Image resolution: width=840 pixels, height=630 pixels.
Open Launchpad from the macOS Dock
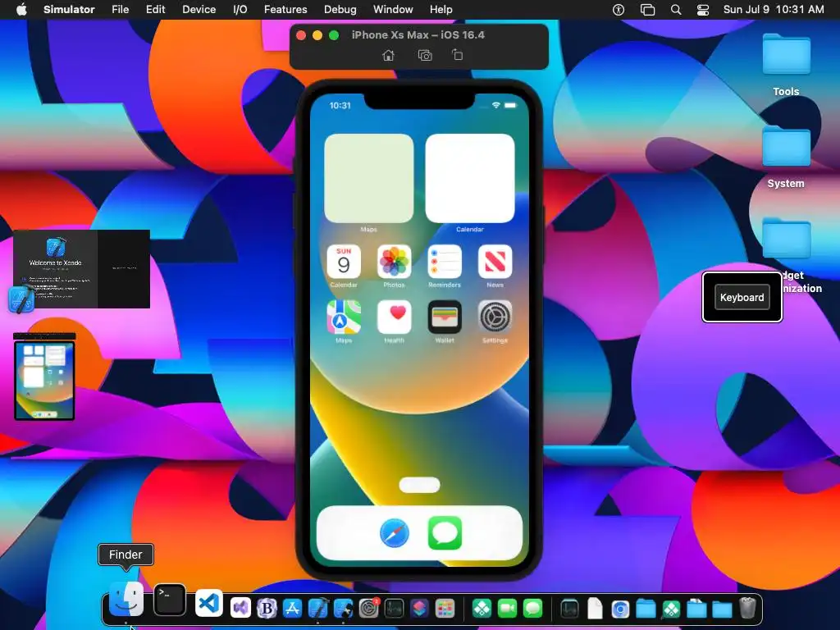(445, 608)
